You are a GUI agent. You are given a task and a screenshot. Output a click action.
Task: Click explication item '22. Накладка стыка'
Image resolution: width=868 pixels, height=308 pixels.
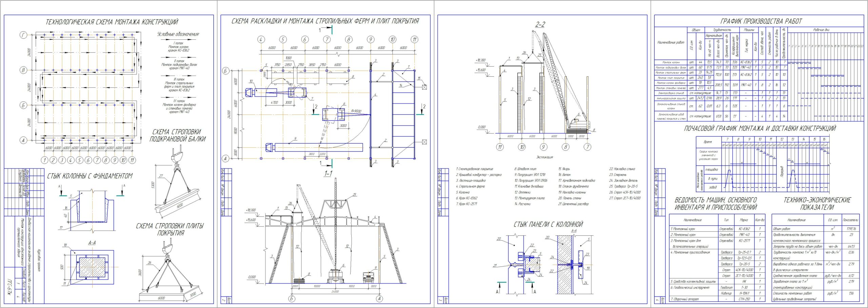point(622,169)
